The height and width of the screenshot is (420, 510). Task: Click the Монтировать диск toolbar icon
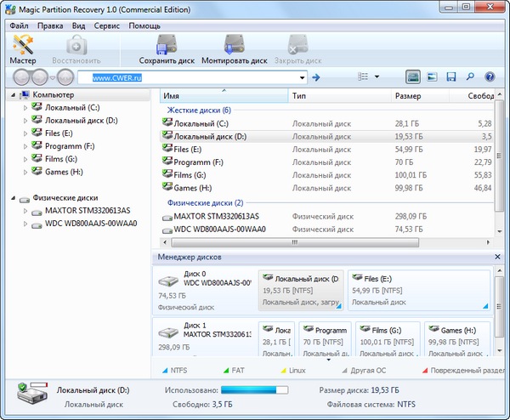(234, 48)
